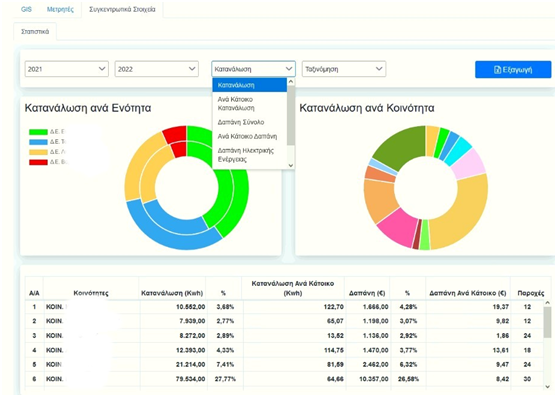Switch to the GIS tab

(x=26, y=9)
